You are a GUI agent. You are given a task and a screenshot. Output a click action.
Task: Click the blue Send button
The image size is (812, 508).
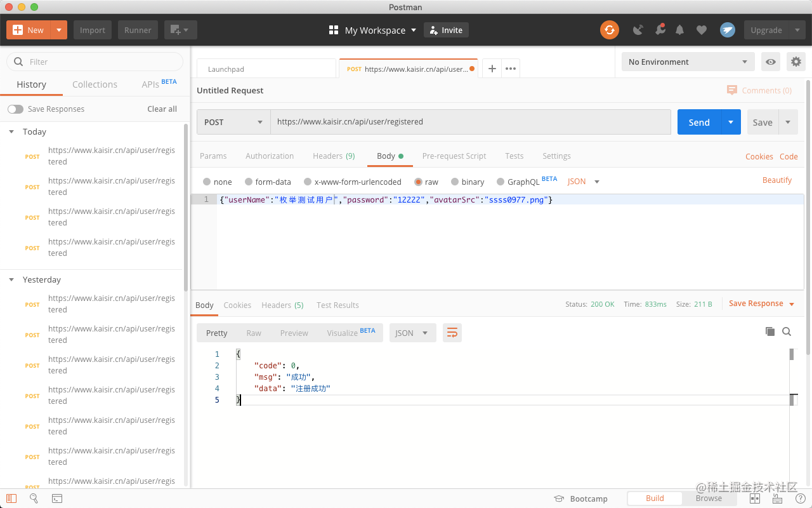[699, 122]
